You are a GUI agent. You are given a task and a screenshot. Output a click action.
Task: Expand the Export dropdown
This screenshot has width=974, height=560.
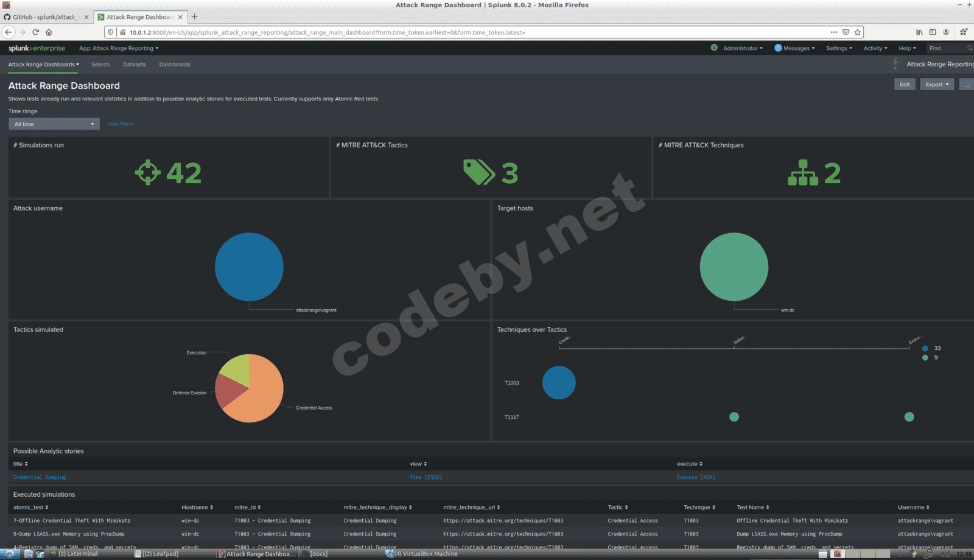936,85
